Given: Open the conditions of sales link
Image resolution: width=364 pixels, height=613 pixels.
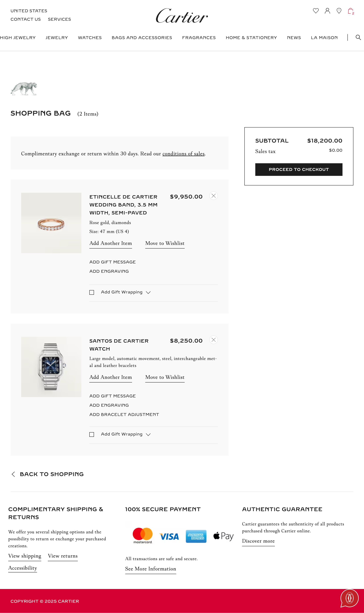Looking at the screenshot, I should (x=183, y=154).
